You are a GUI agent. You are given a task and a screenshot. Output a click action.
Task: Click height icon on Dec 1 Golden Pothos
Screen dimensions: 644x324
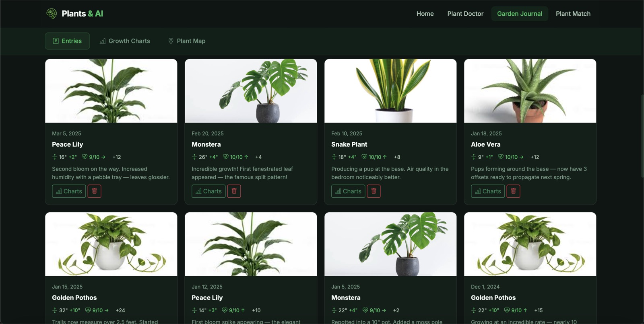[474, 310]
